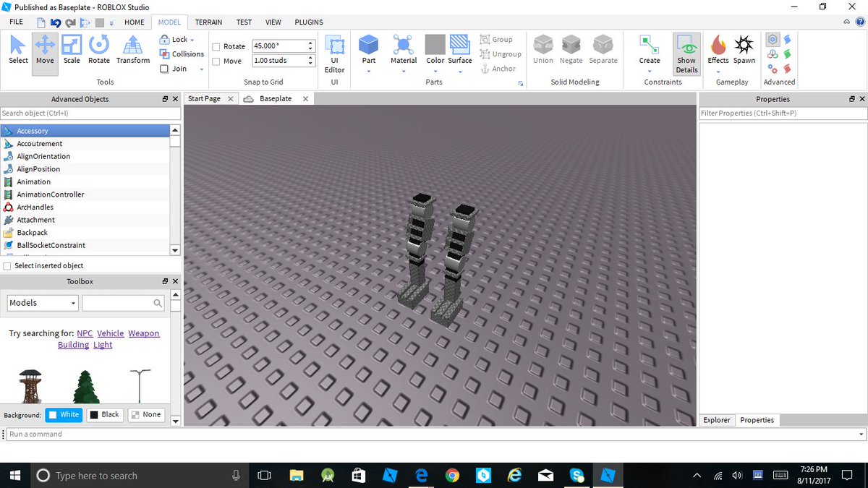868x488 pixels.
Task: Click the Create constraint icon
Action: coord(650,45)
